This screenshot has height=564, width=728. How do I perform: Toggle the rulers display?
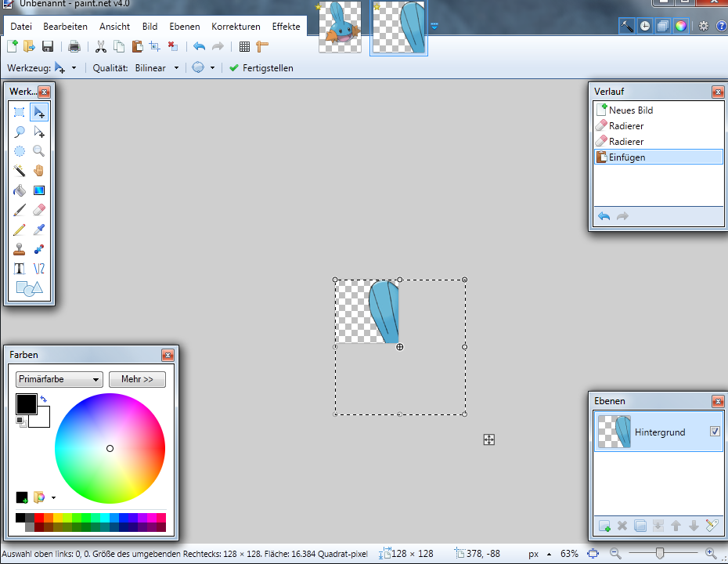[262, 46]
